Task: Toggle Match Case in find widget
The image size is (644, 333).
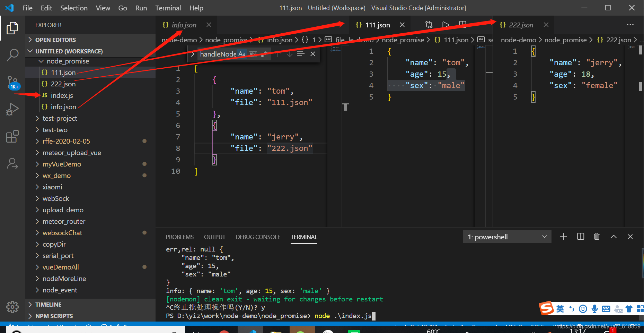Action: pos(242,54)
